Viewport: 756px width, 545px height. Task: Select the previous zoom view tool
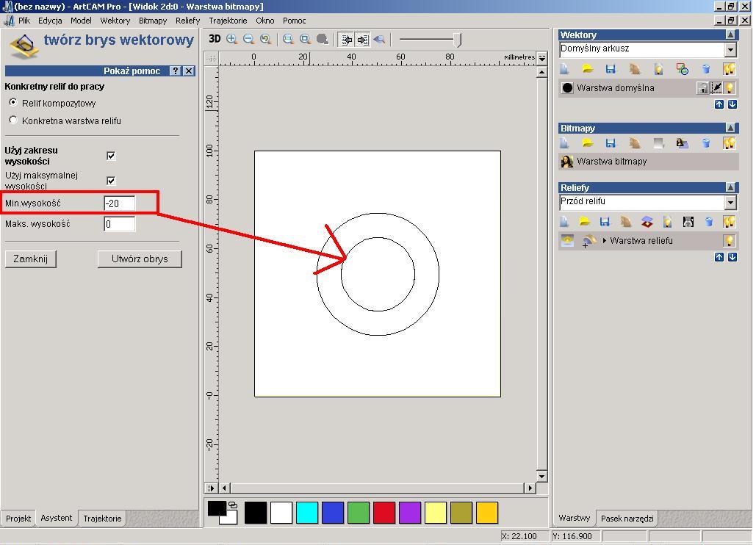266,40
